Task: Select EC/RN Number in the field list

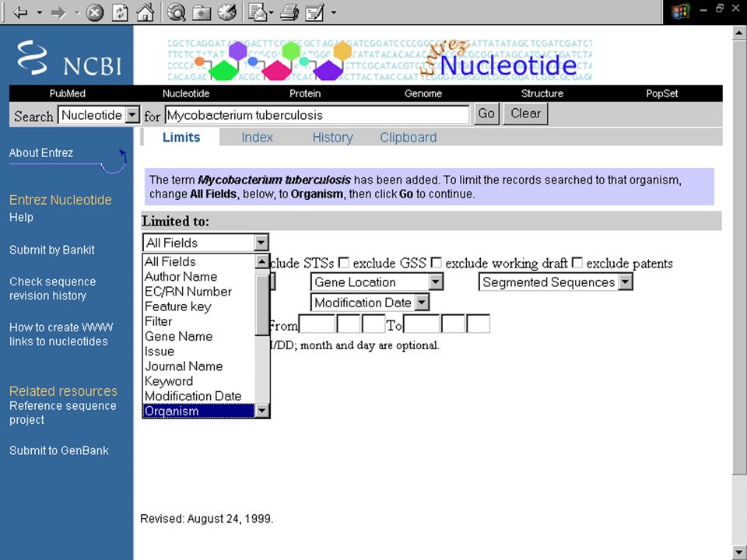Action: [199, 292]
